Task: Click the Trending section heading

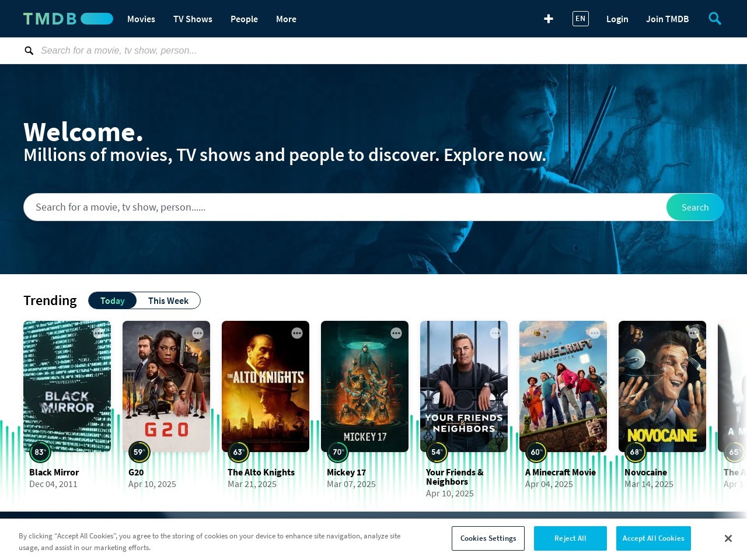Action: click(x=50, y=300)
